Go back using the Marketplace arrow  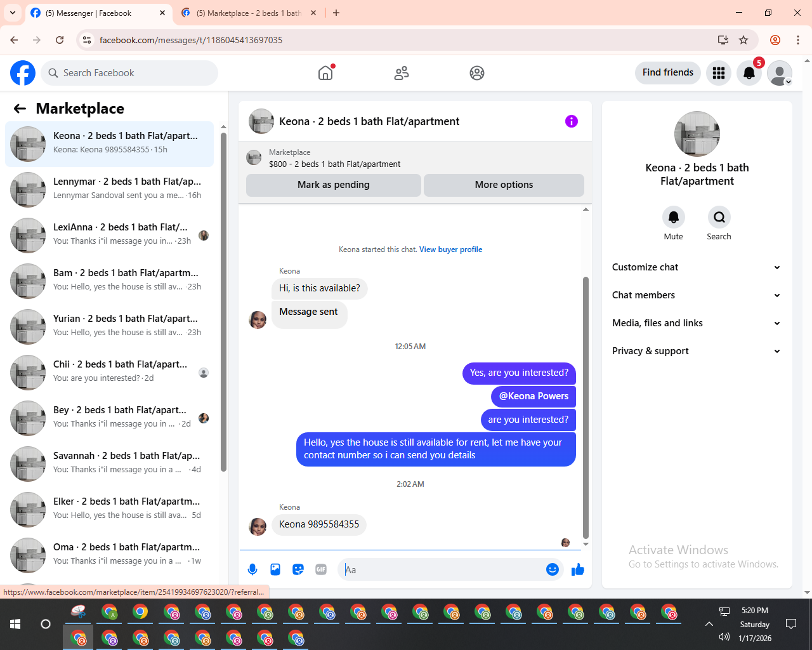pyautogui.click(x=20, y=109)
